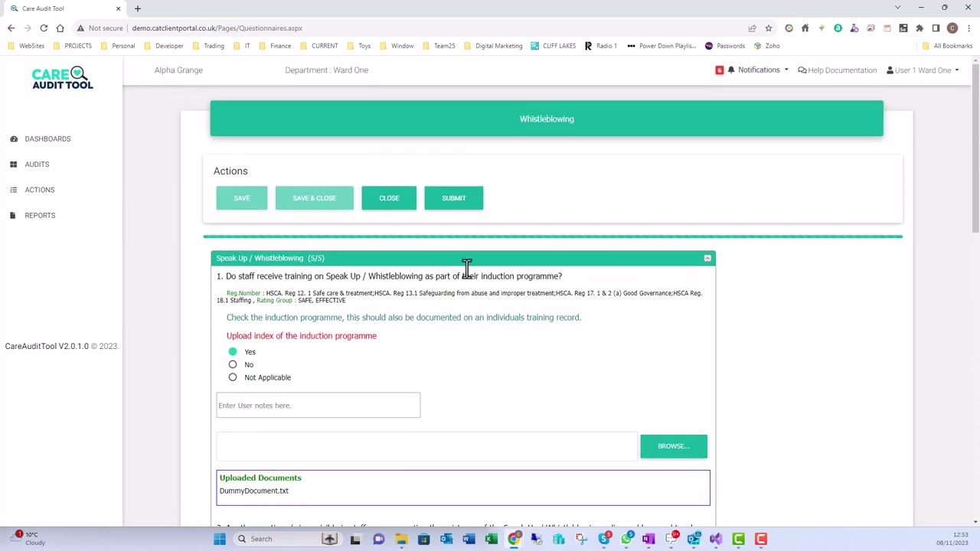This screenshot has height=551, width=980.
Task: Select the Yes radio option
Action: 233,351
